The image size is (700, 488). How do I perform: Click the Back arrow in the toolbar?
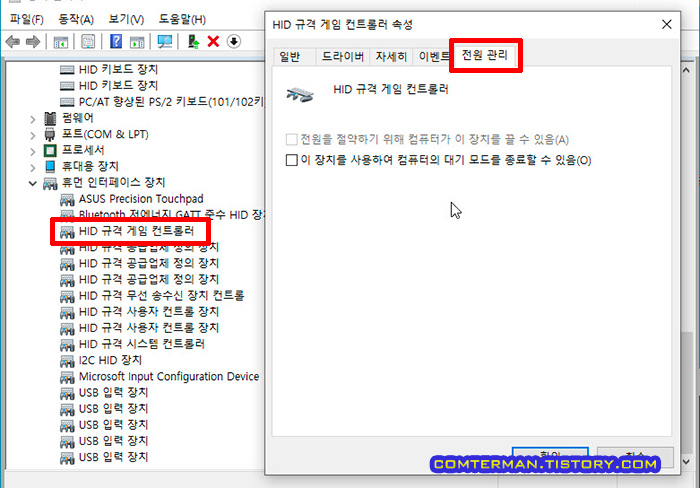pos(12,42)
